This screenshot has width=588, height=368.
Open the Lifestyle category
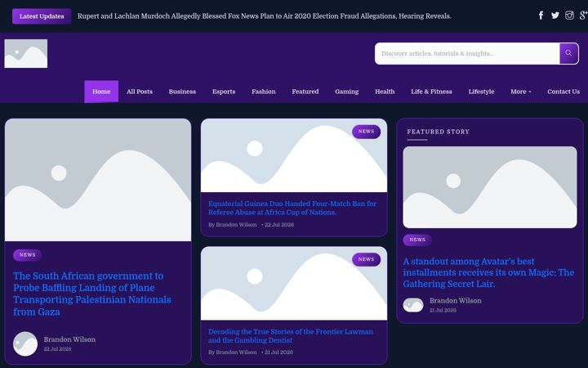click(481, 92)
